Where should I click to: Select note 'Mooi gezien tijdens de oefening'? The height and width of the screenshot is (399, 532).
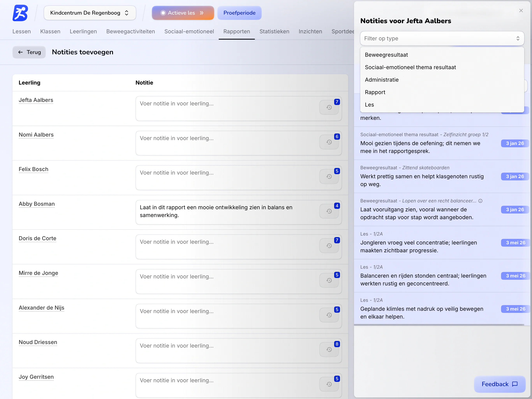pyautogui.click(x=442, y=143)
